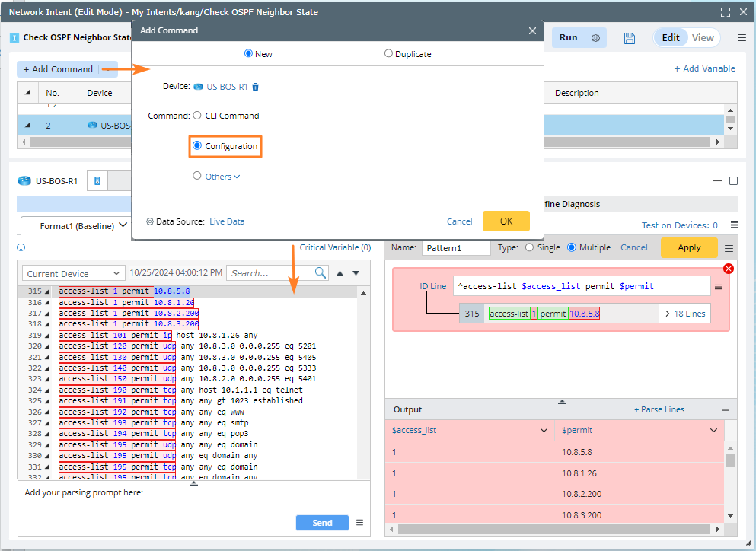This screenshot has height=551, width=756.
Task: Click the ID Line regex input
Action: tap(582, 286)
